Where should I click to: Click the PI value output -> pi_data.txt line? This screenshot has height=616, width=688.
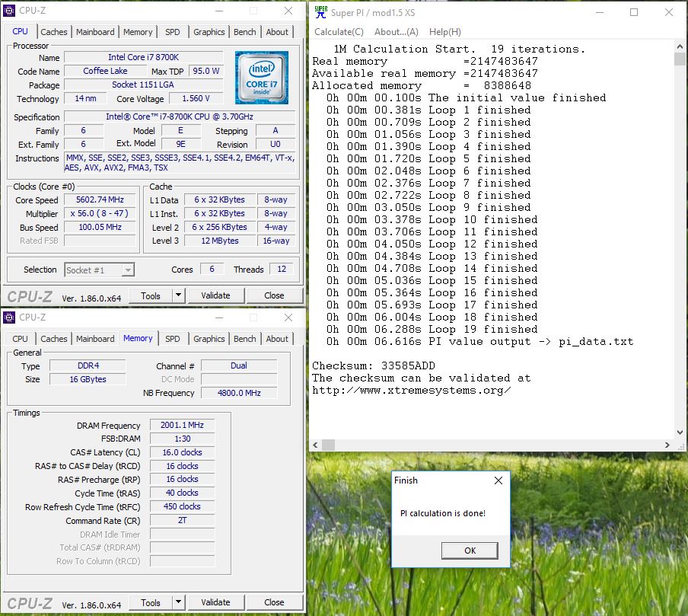tap(479, 342)
